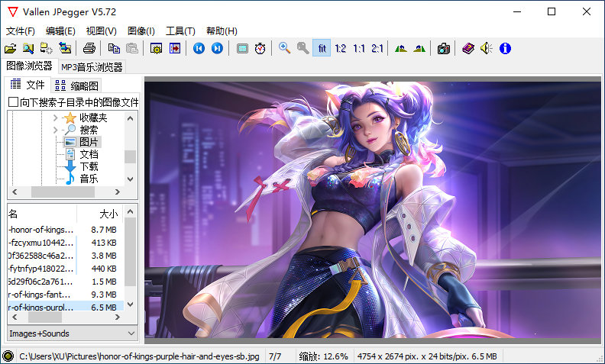
Task: Sort file list by 大小 column header
Action: point(99,214)
